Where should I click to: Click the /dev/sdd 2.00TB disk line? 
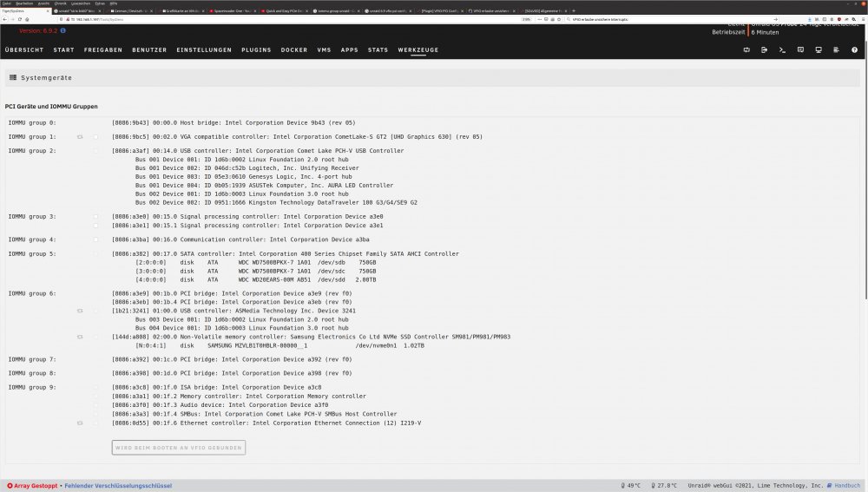[256, 280]
